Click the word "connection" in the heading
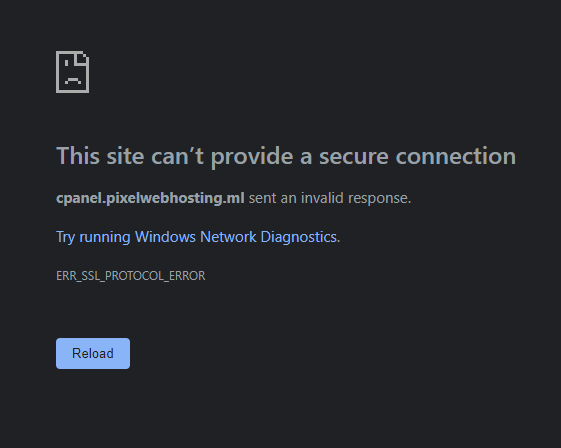The height and width of the screenshot is (448, 561). pos(456,156)
